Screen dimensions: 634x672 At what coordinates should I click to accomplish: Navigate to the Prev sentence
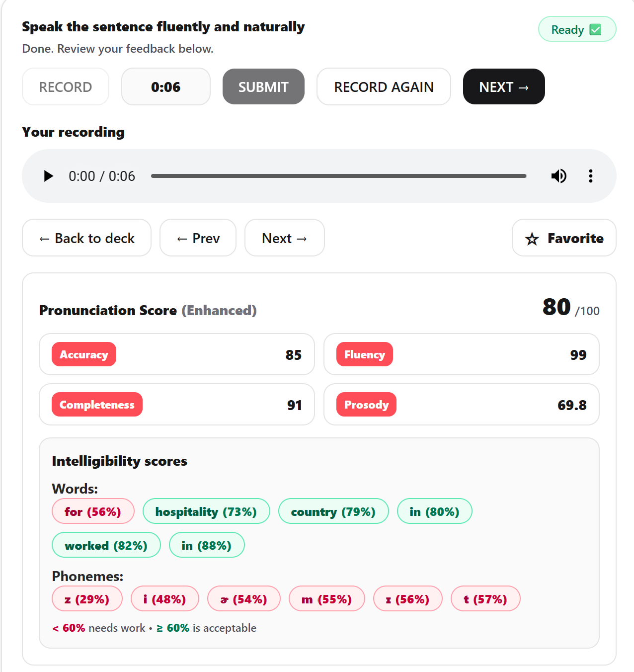coord(197,238)
